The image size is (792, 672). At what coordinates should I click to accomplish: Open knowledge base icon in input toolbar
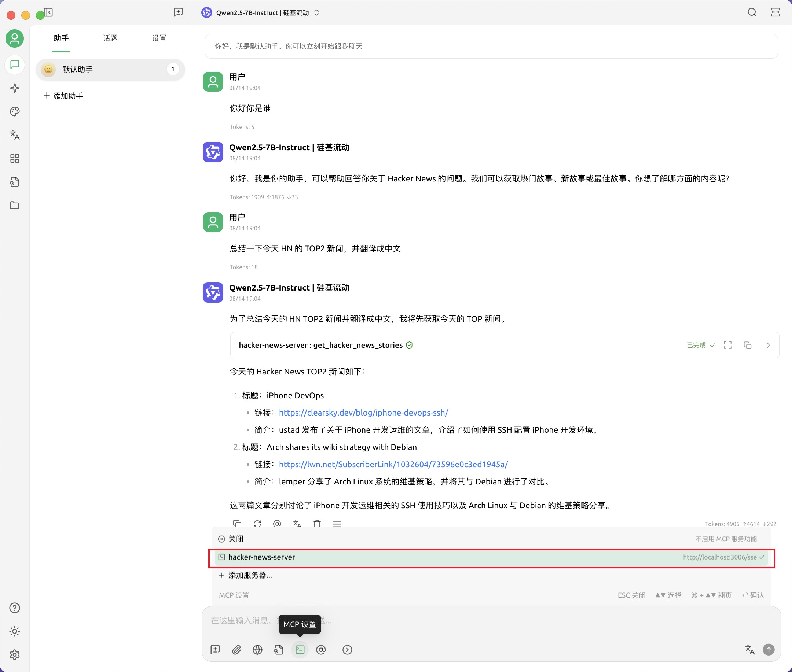279,650
